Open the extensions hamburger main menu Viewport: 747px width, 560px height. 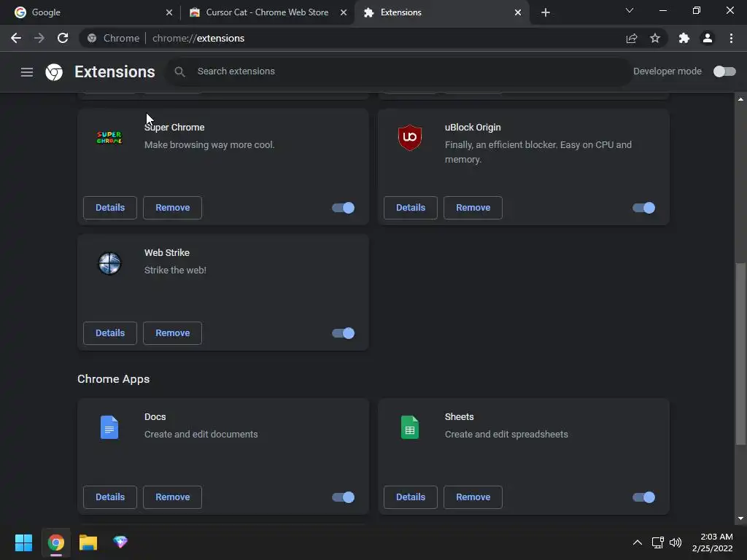(27, 72)
